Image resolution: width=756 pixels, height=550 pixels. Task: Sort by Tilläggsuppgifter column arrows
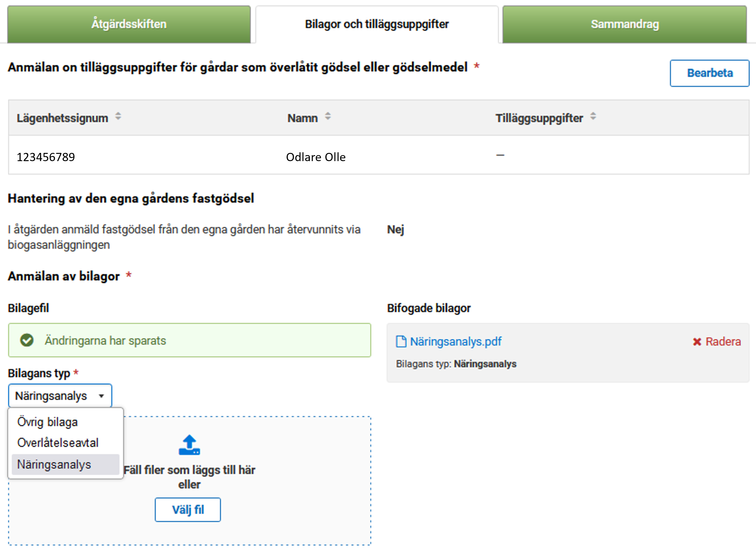pos(593,117)
